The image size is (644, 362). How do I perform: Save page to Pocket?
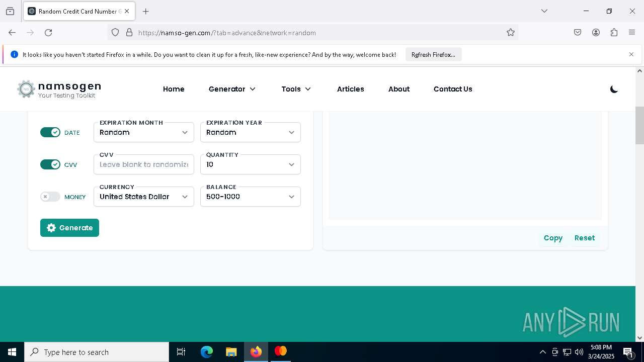[x=578, y=33]
